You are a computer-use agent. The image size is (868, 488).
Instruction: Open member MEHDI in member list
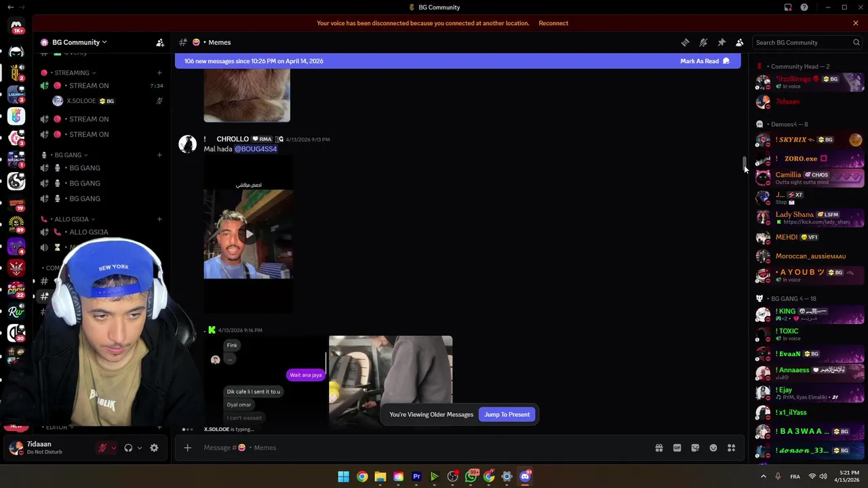810,237
